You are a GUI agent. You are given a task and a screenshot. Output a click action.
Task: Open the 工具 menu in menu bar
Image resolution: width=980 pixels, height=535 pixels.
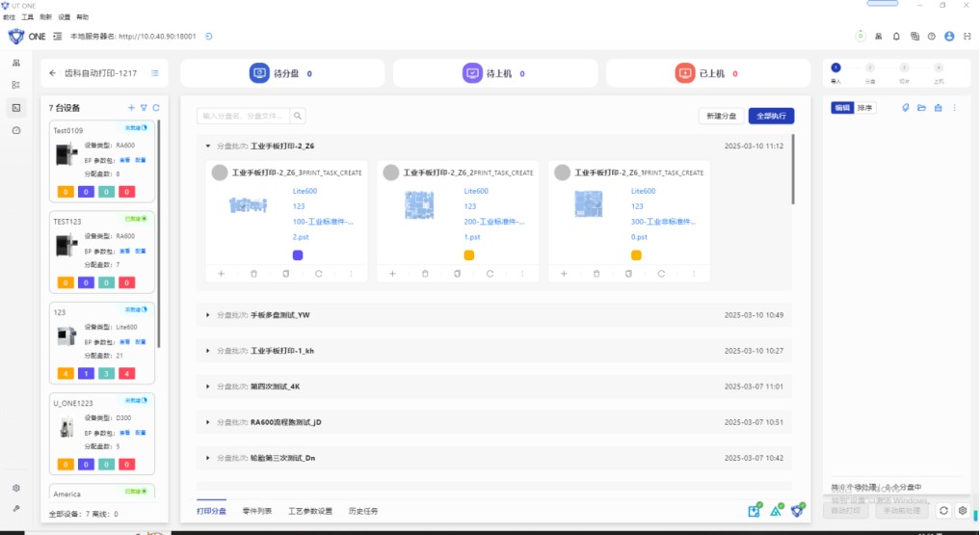(27, 17)
